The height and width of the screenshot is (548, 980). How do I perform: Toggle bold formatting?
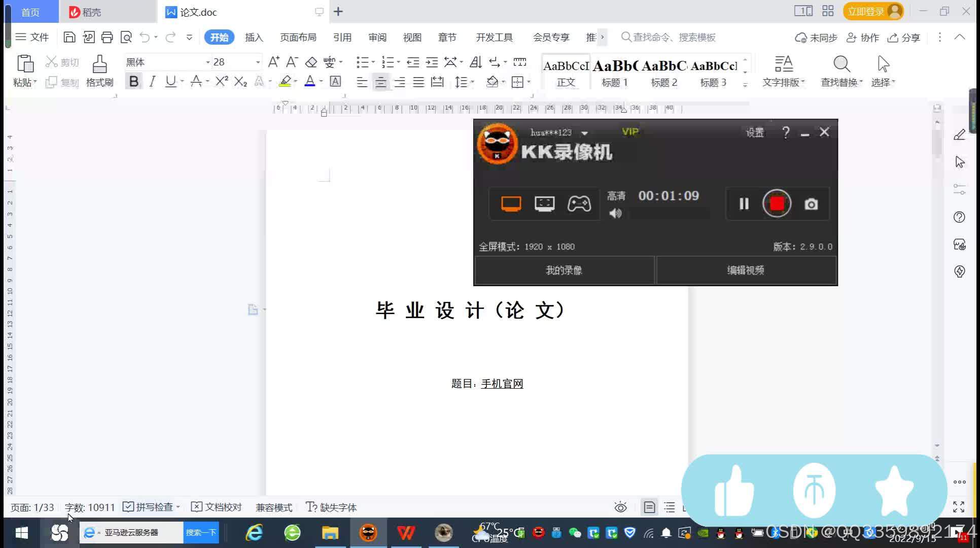point(133,81)
